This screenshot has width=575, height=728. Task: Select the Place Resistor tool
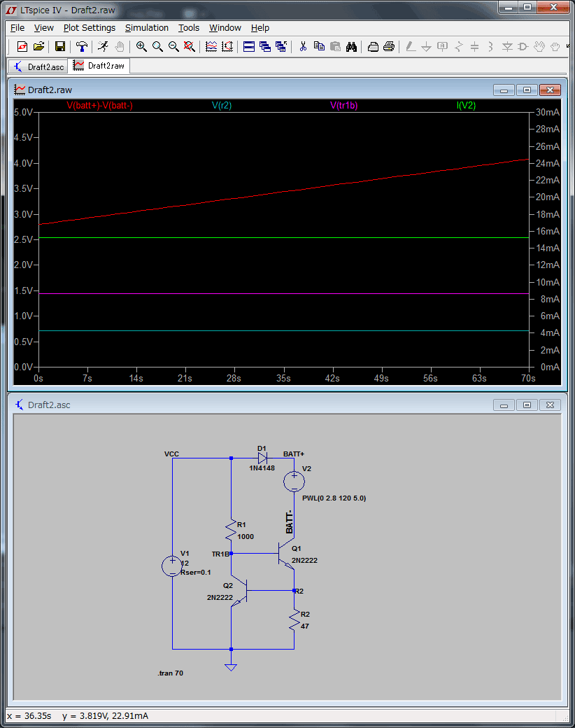(458, 46)
